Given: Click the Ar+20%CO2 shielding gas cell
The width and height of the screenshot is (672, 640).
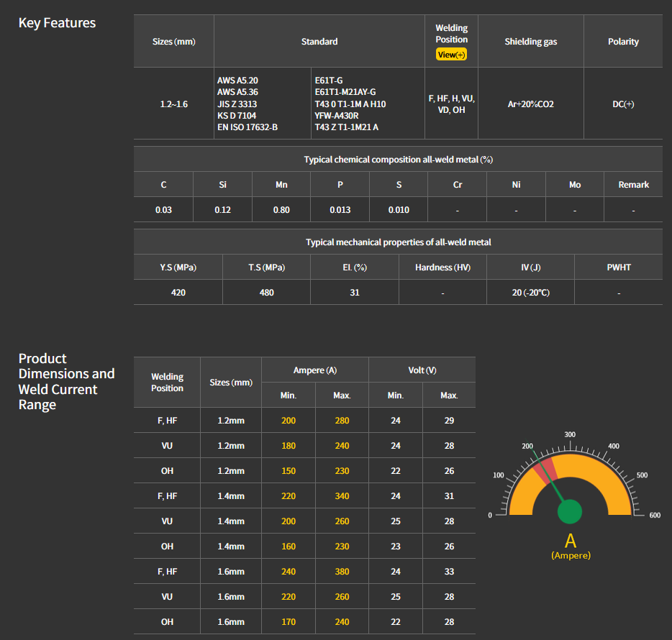Looking at the screenshot, I should 530,104.
